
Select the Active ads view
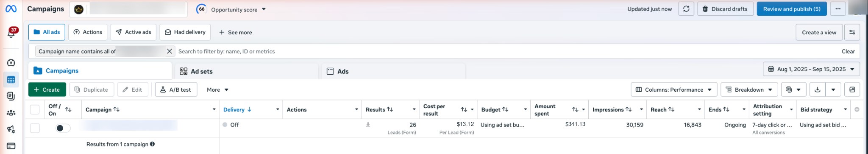click(134, 32)
